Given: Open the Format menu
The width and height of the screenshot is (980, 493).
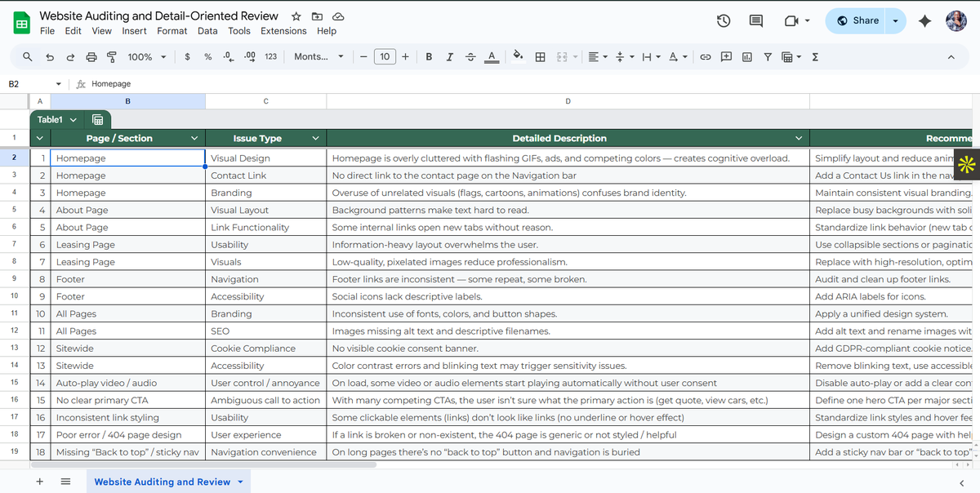Looking at the screenshot, I should tap(172, 31).
